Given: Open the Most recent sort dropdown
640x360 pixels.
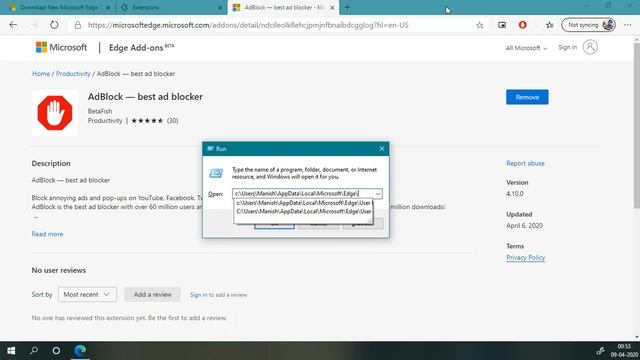Looking at the screenshot, I should pos(87,294).
